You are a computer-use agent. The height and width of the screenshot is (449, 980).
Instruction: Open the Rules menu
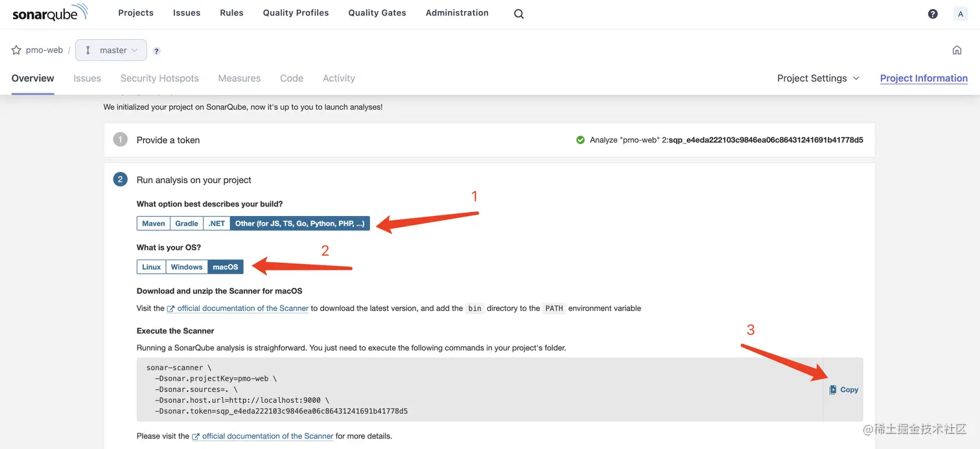(231, 13)
